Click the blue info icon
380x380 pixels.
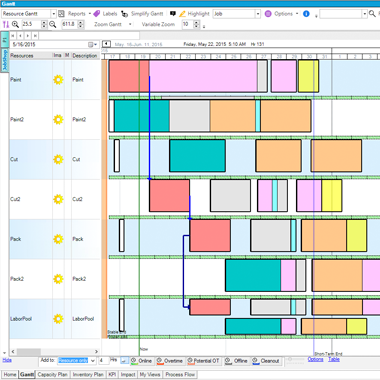(x=306, y=14)
